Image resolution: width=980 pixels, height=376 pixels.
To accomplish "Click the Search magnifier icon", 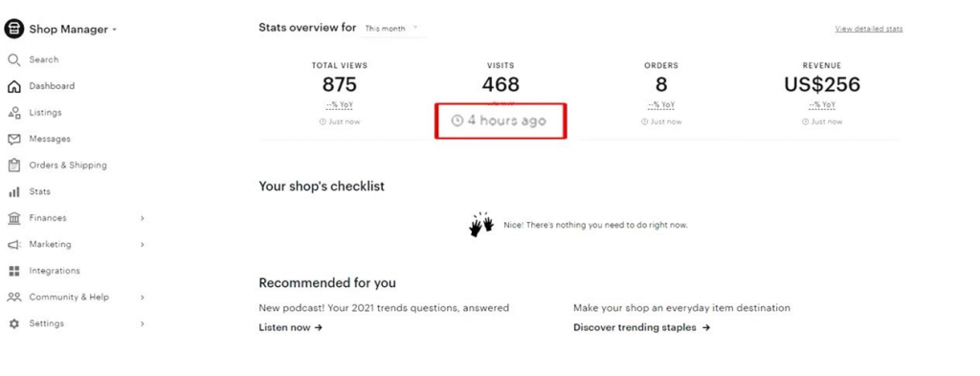I will coord(13,60).
